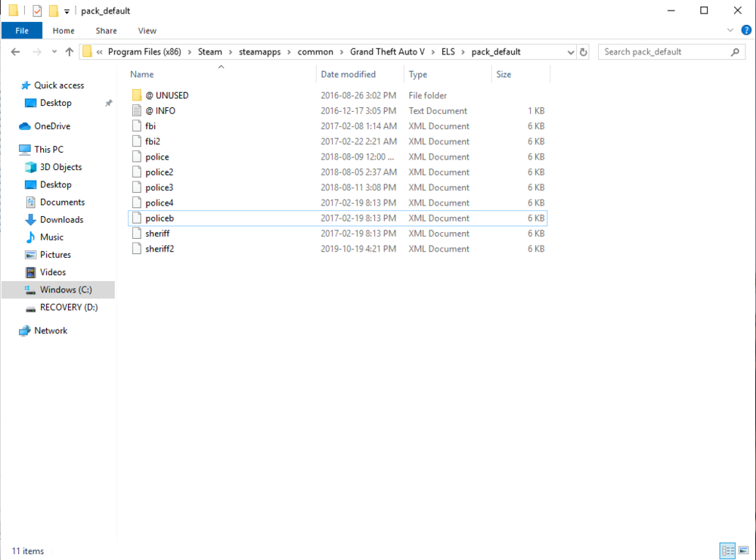Open the Share ribbon tab
The width and height of the screenshot is (756, 560).
[x=106, y=30]
